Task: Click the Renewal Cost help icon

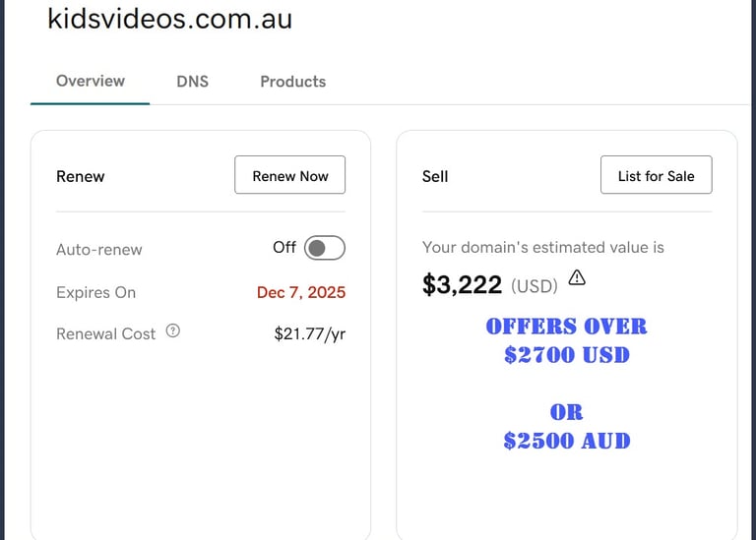Action: 173,331
